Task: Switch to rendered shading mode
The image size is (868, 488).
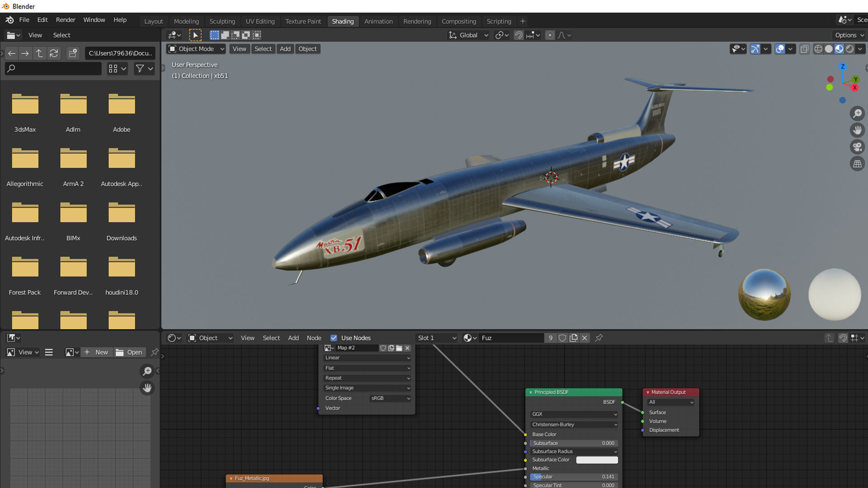Action: pos(849,49)
